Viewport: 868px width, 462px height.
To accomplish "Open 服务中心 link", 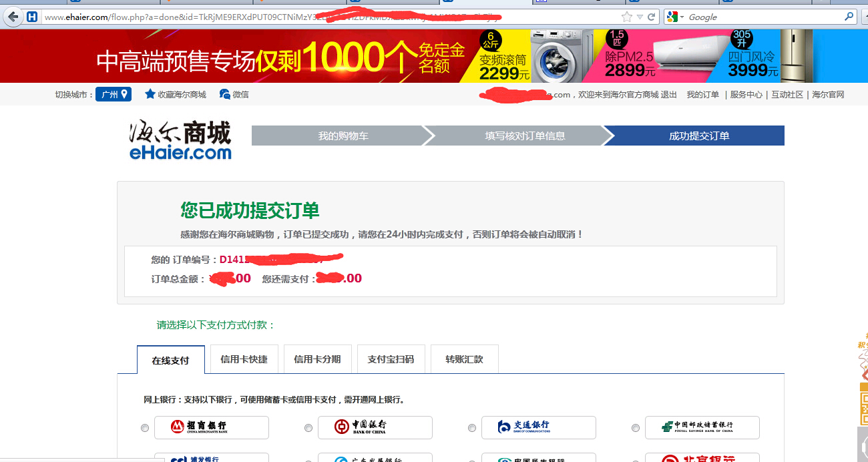I will [746, 95].
